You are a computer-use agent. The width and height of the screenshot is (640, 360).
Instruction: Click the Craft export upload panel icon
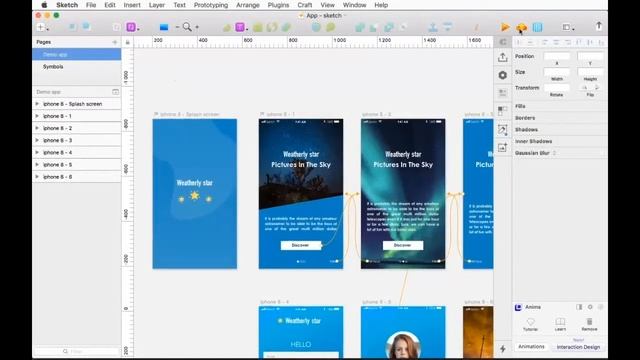pos(503,57)
